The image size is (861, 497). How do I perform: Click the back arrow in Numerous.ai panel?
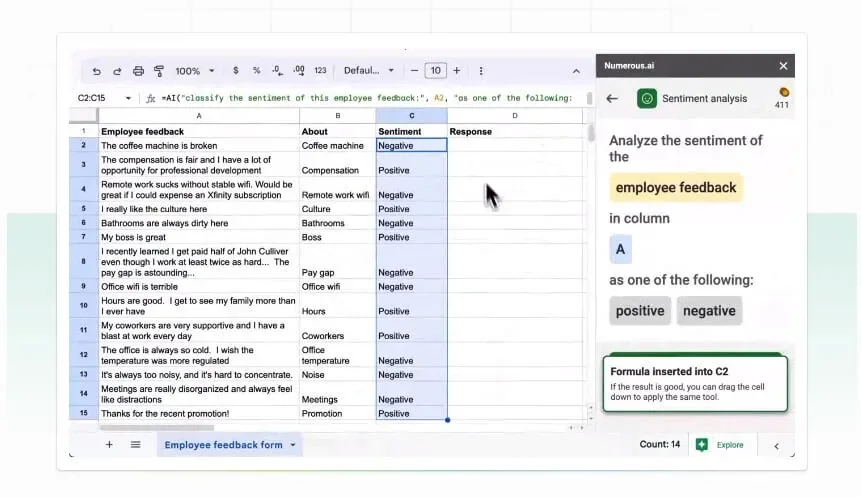pyautogui.click(x=613, y=99)
